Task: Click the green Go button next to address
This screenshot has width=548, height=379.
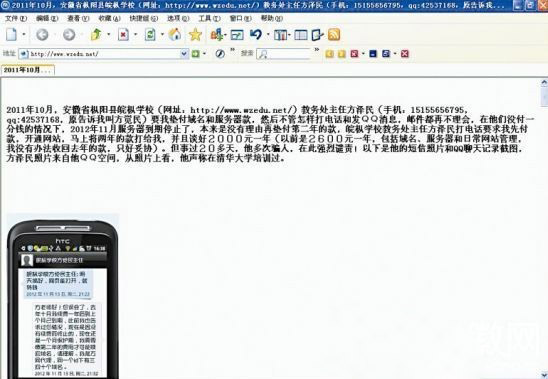Action: coord(195,53)
